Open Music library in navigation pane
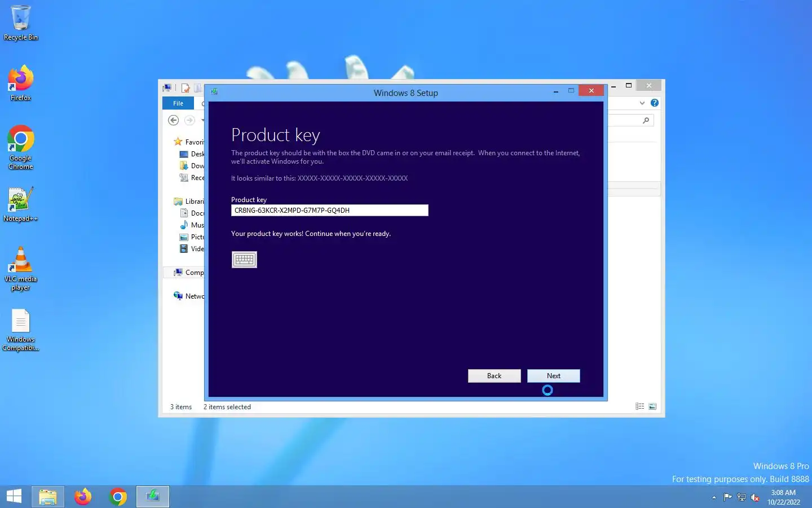812x508 pixels. 192,225
